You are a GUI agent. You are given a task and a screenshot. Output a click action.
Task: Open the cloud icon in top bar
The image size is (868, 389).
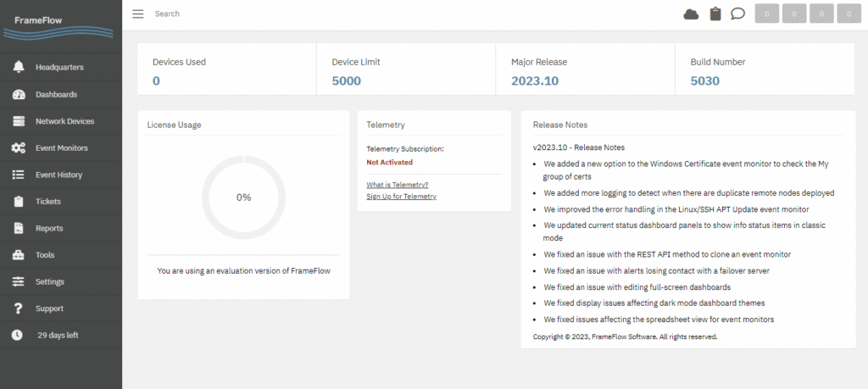691,14
